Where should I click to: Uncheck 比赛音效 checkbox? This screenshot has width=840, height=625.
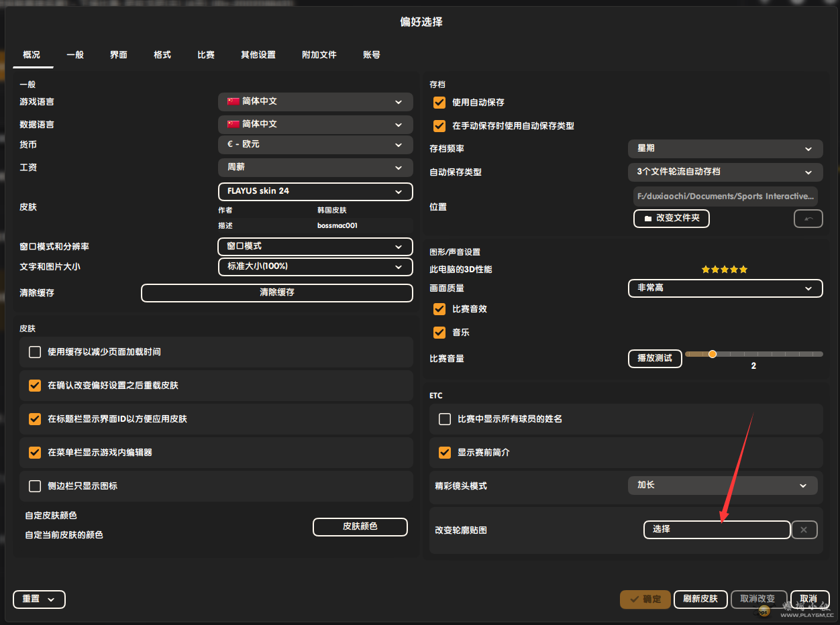(x=439, y=309)
